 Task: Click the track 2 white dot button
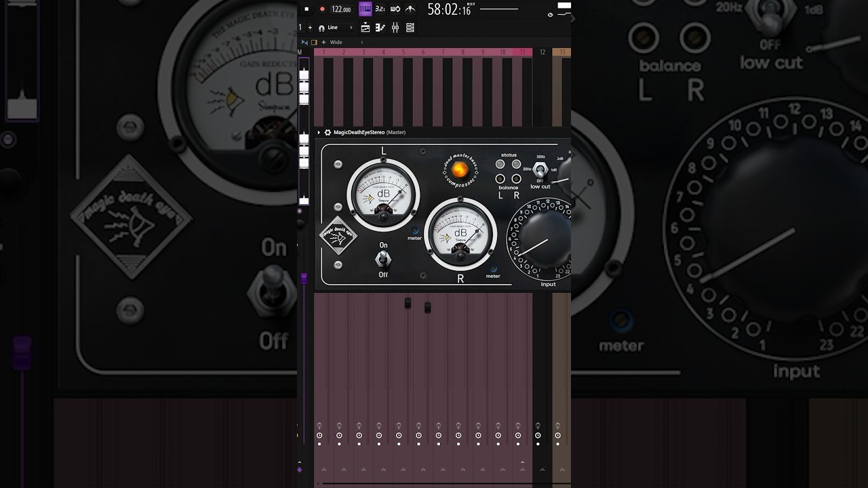coord(339,445)
